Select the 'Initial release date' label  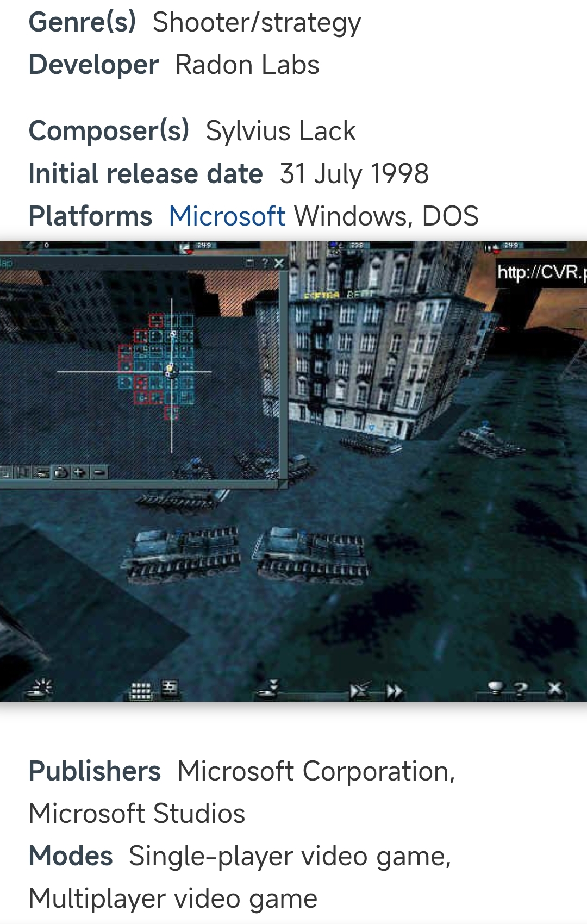point(146,174)
